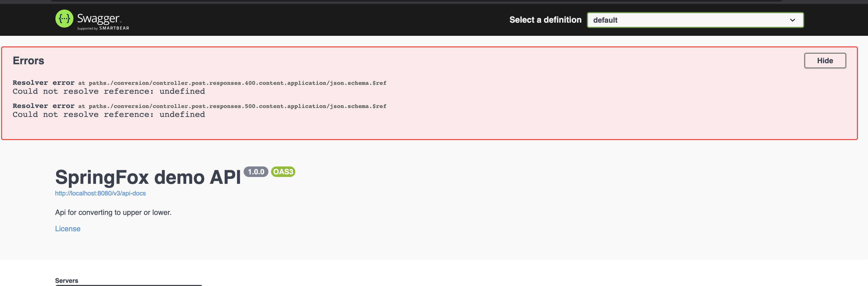
Task: Click the SpringFox demo API title
Action: 148,177
